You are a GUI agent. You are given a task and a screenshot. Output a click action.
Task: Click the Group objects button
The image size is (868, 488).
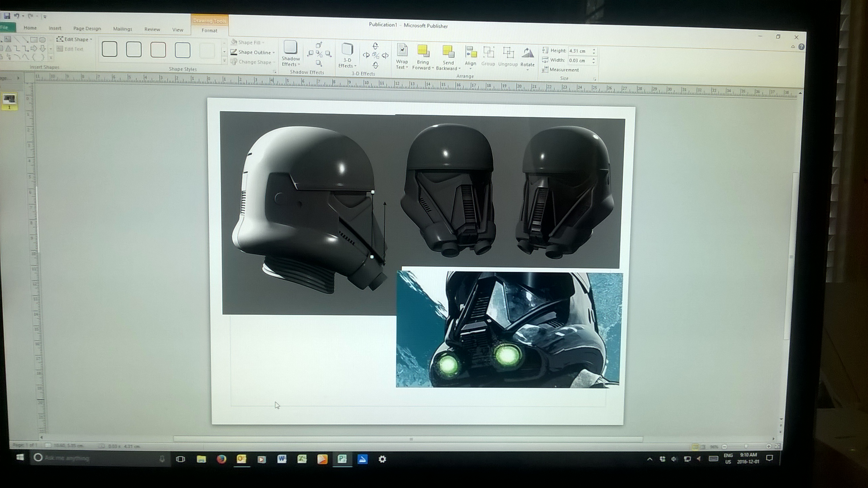[x=488, y=56]
